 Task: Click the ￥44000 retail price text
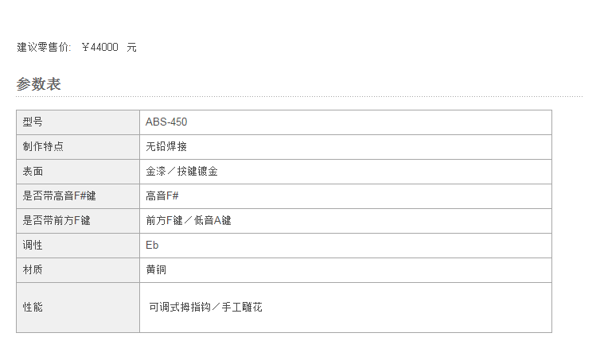100,47
